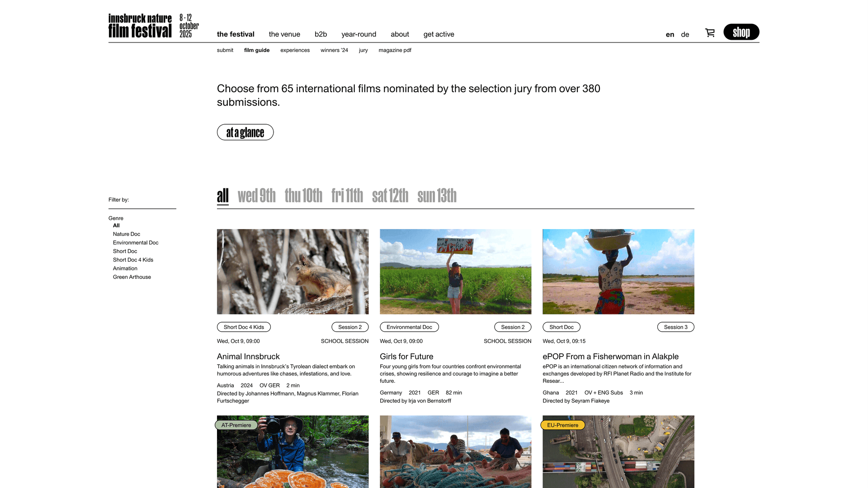The image size is (868, 488).
Task: Open the Girls for Future film image
Action: coord(455,272)
